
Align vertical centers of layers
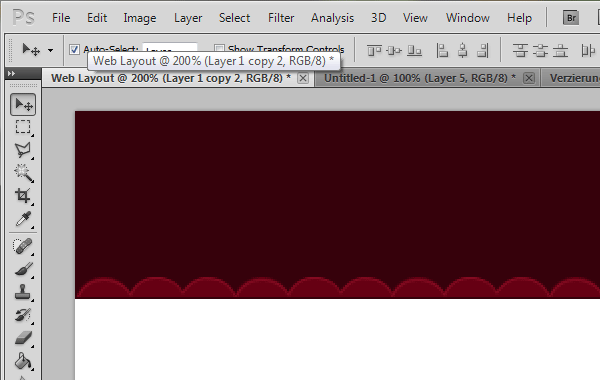coord(394,50)
